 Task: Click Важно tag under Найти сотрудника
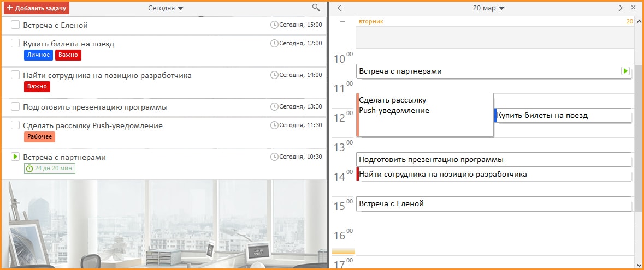tap(37, 87)
